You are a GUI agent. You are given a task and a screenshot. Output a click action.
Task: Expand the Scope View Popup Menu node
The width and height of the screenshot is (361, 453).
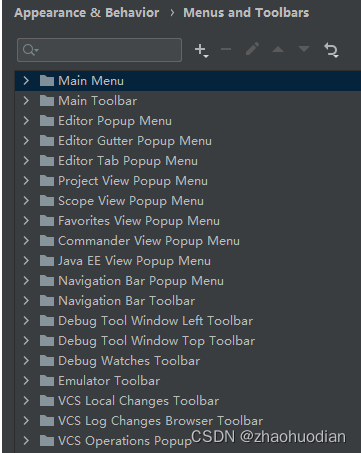[x=26, y=201]
